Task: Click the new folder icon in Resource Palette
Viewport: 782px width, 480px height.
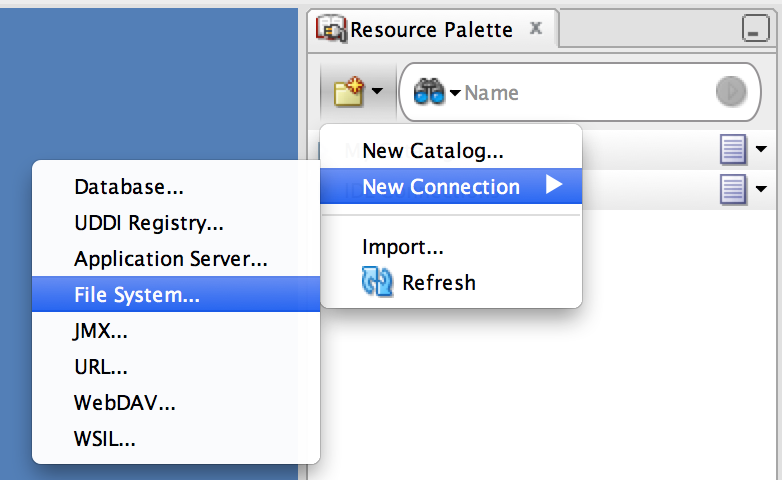Action: (x=349, y=91)
